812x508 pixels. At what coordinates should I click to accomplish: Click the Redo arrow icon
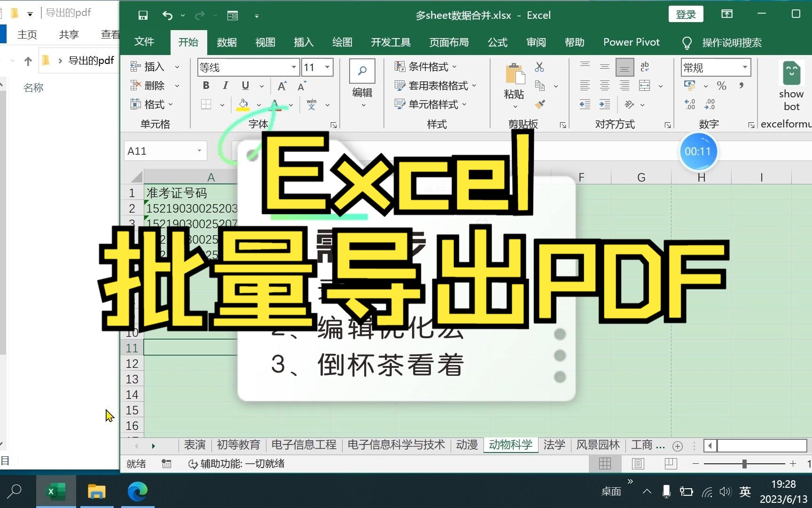pyautogui.click(x=200, y=16)
